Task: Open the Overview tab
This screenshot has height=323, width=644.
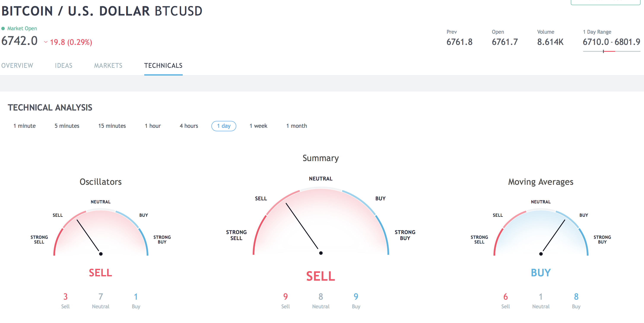Action: (x=17, y=65)
